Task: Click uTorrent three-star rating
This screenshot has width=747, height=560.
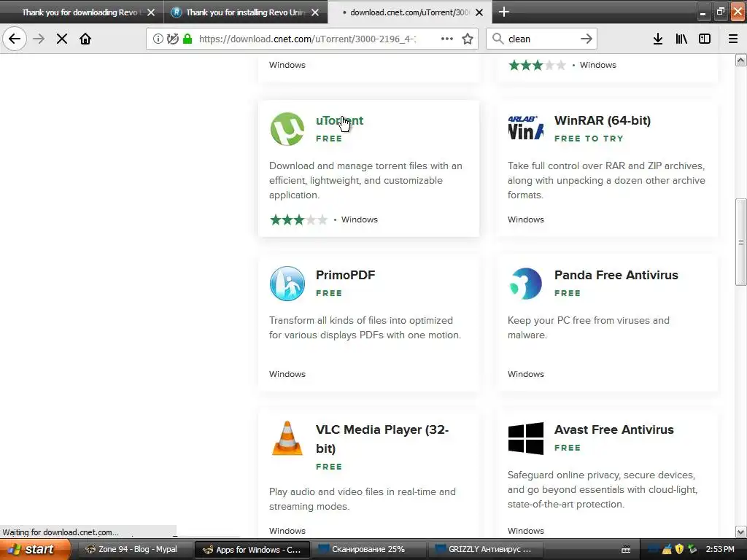Action: coord(298,219)
